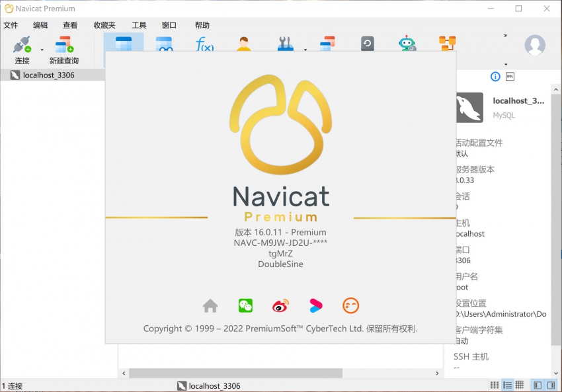This screenshot has width=562, height=392.
Task: Click the 新建查询 button
Action: [x=64, y=50]
